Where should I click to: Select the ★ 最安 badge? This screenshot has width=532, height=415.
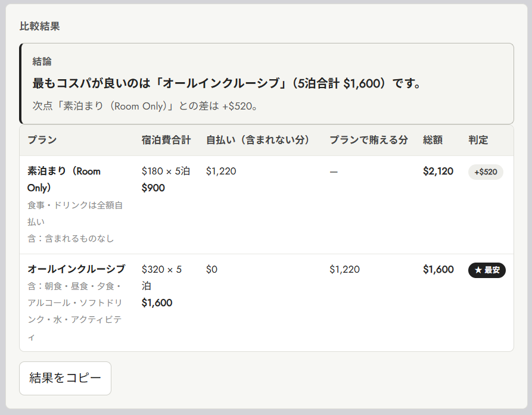487,270
